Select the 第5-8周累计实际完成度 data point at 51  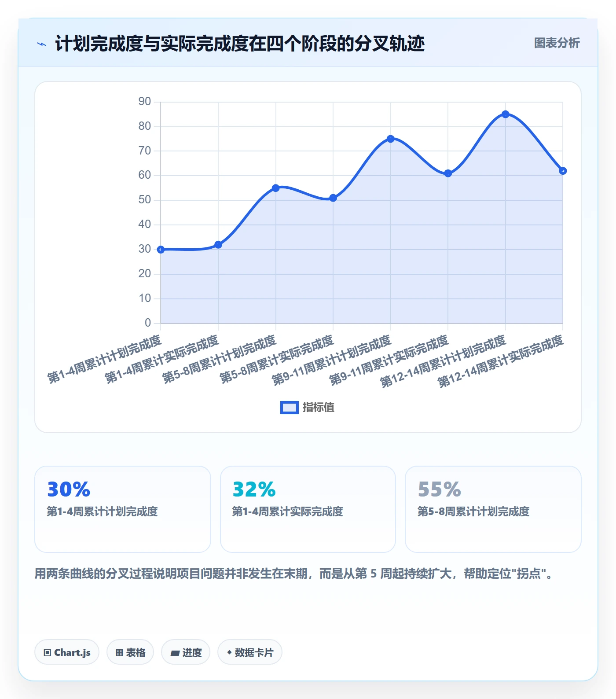(x=333, y=198)
